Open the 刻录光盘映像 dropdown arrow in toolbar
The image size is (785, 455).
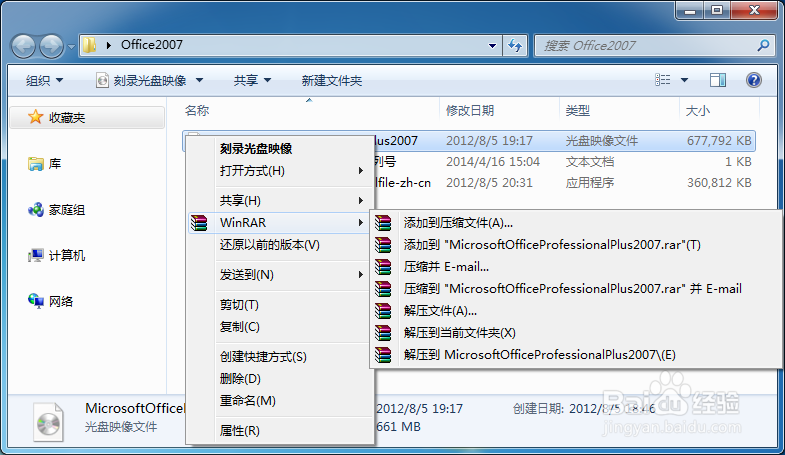tap(199, 80)
